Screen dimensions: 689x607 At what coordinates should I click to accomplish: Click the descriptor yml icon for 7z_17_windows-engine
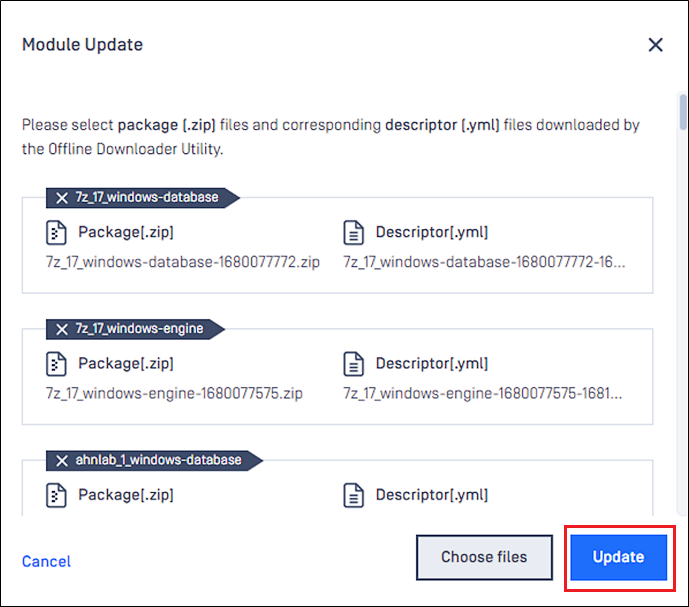[x=353, y=364]
